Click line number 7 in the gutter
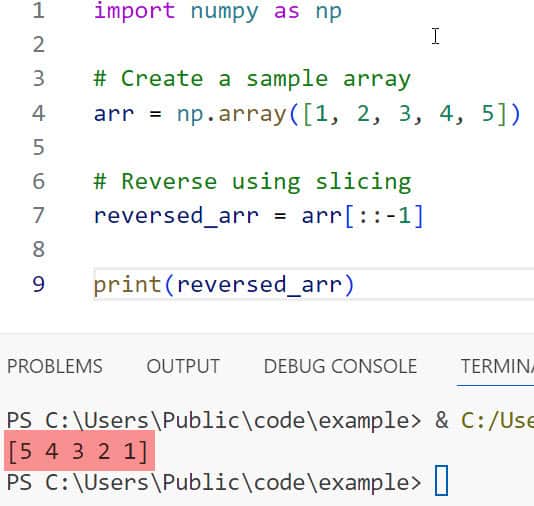The width and height of the screenshot is (534, 506). pyautogui.click(x=38, y=216)
